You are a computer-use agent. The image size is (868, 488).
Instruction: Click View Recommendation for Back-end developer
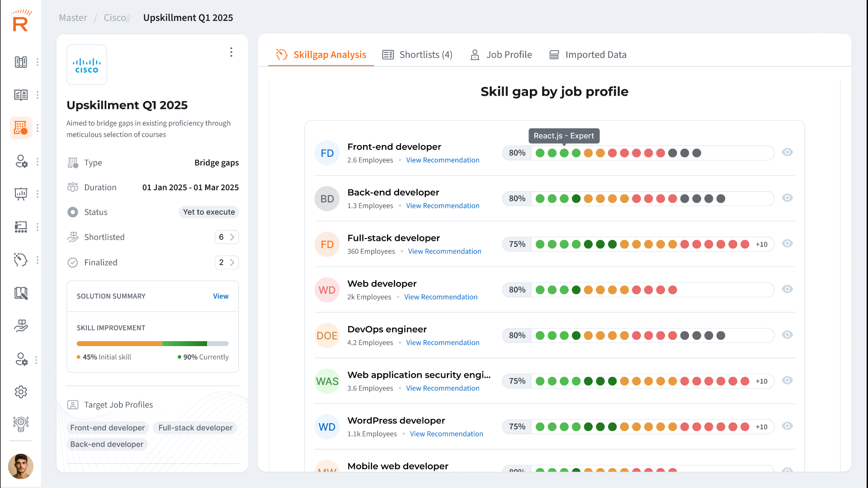(x=443, y=206)
